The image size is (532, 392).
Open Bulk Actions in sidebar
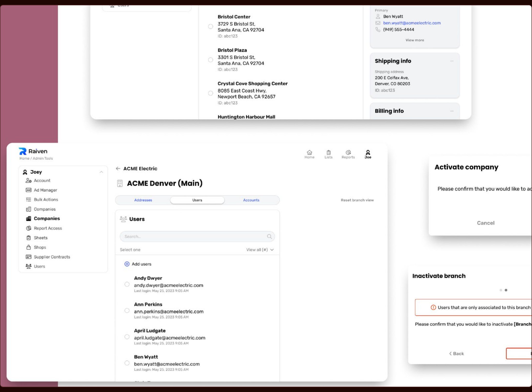[46, 199]
